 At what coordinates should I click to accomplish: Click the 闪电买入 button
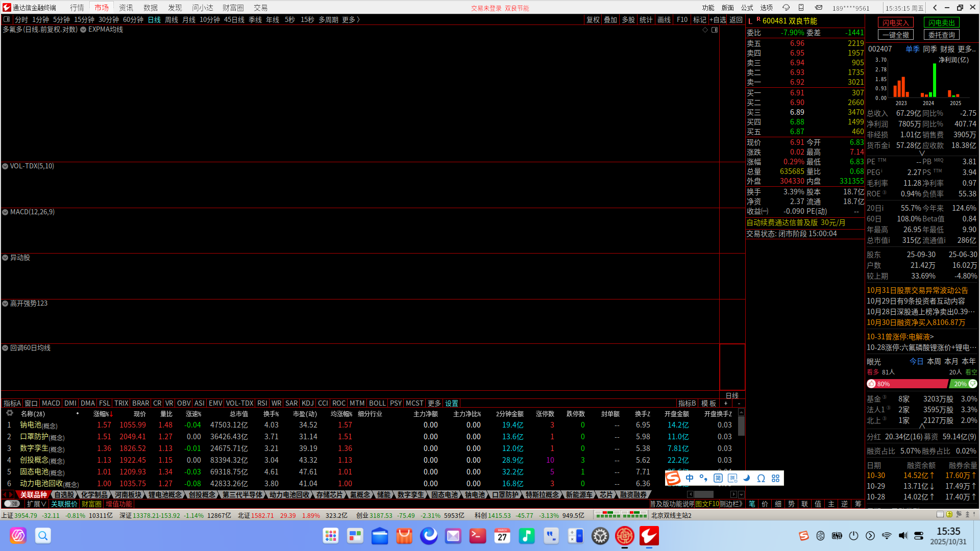pos(896,23)
